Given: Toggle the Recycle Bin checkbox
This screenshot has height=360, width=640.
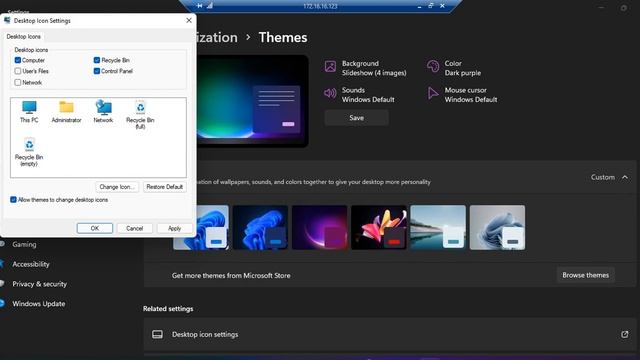Looking at the screenshot, I should coord(97,60).
